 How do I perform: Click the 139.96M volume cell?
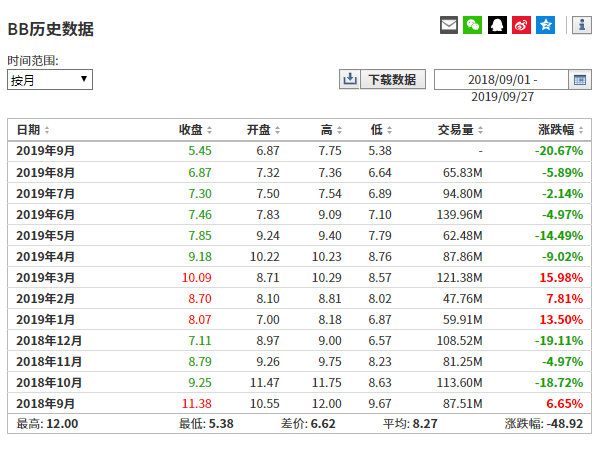460,215
